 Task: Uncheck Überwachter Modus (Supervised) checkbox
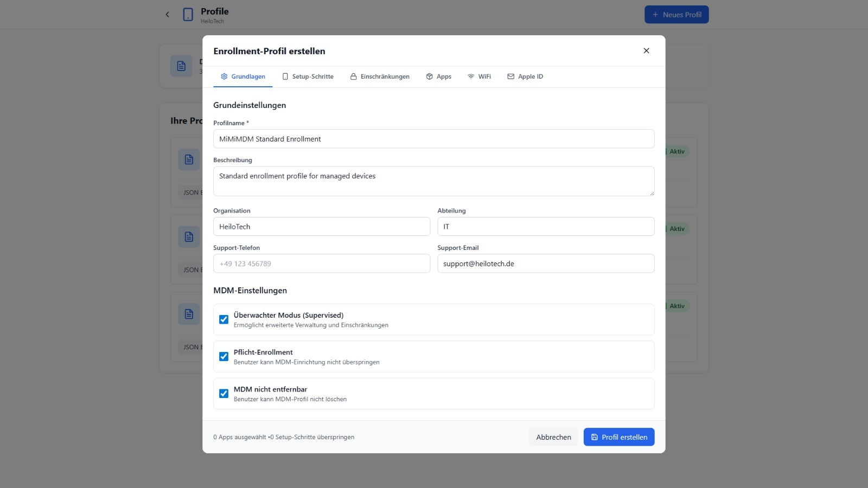click(224, 319)
